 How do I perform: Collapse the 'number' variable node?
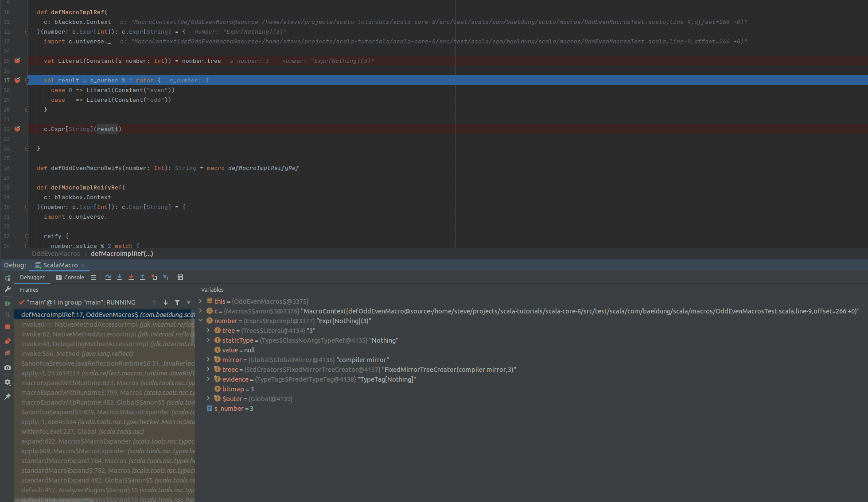pyautogui.click(x=201, y=321)
